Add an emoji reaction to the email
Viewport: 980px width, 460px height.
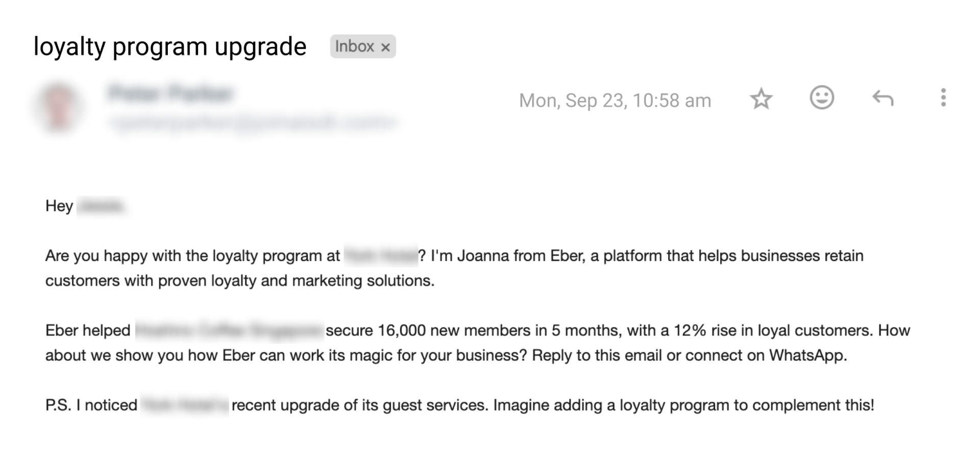coord(822,98)
